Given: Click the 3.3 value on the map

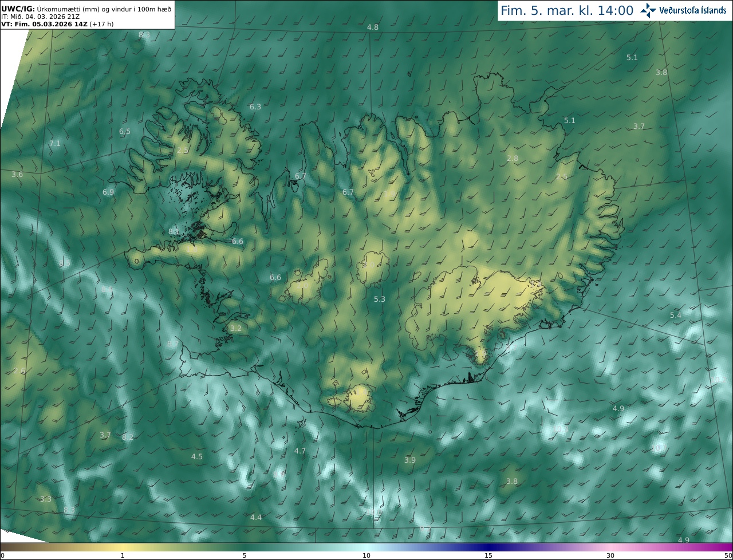Looking at the screenshot, I should [46, 499].
